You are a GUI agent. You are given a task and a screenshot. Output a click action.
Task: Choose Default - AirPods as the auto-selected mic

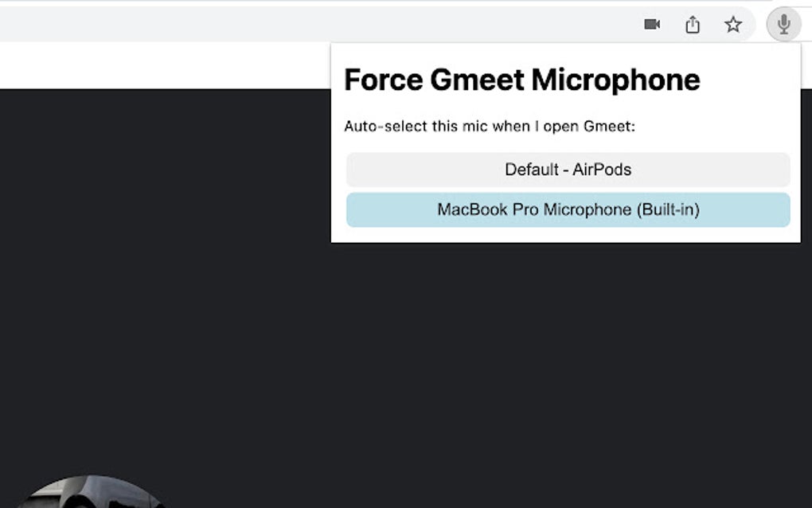pyautogui.click(x=568, y=169)
